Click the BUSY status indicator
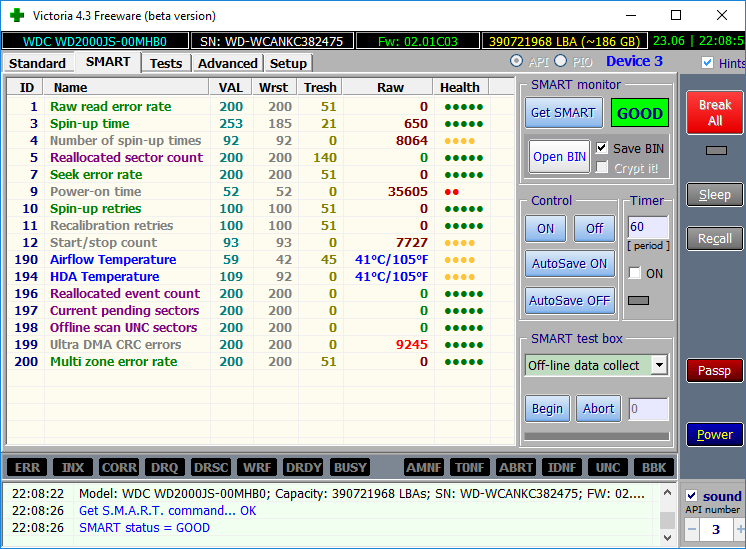This screenshot has width=746, height=549. click(350, 468)
